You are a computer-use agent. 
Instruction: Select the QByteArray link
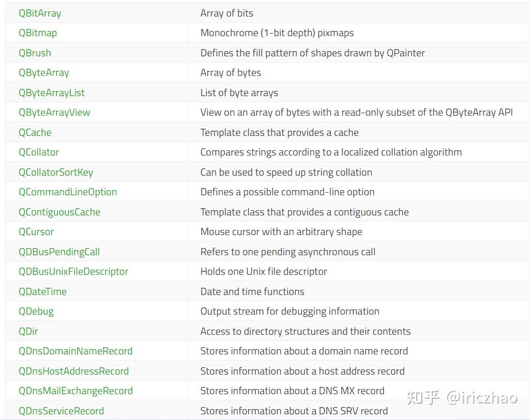44,72
